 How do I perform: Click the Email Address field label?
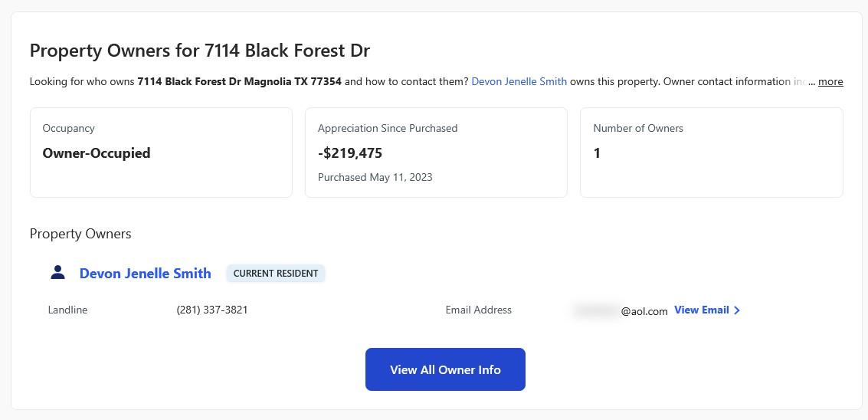(478, 310)
